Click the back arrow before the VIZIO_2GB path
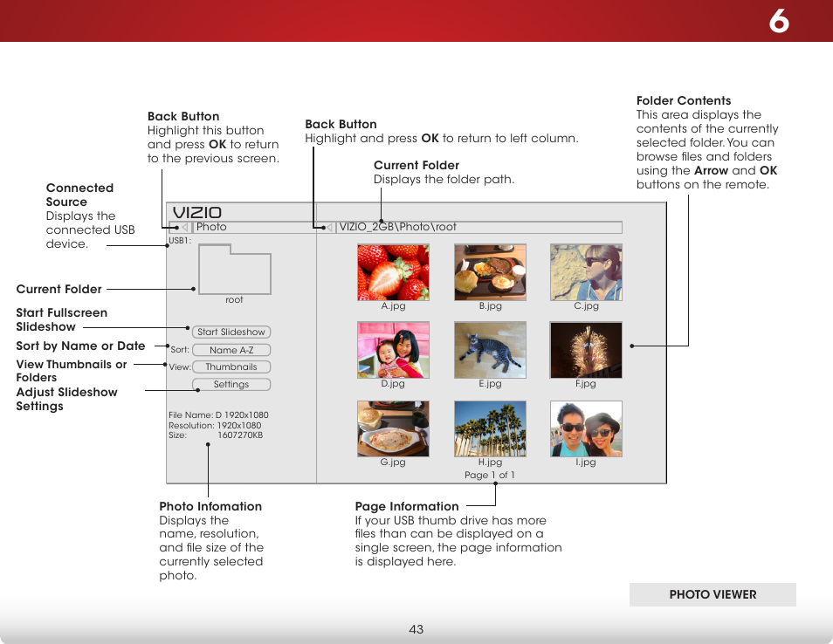The image size is (833, 644). coord(329,228)
